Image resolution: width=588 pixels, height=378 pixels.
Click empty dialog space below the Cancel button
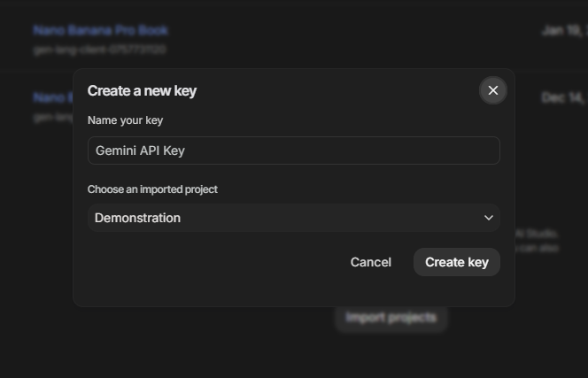[x=370, y=289]
